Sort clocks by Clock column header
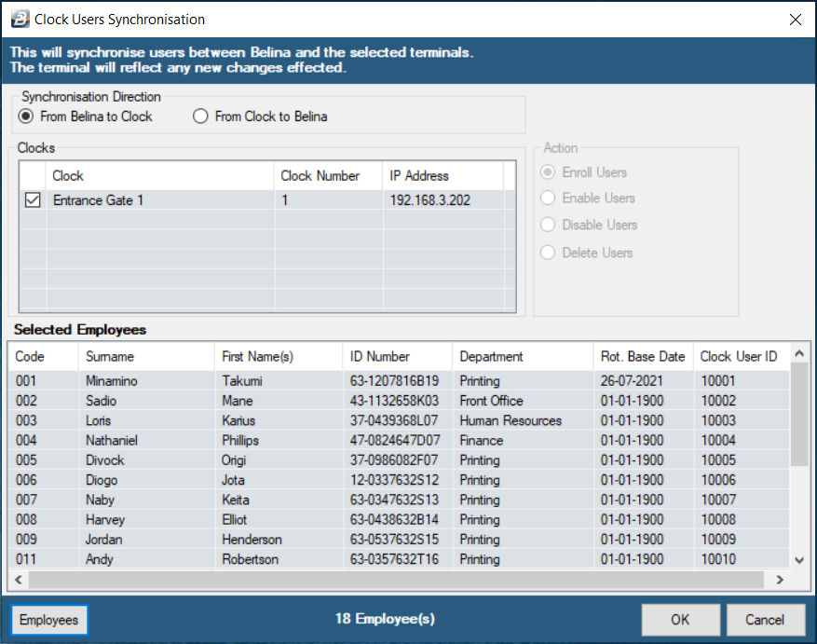 click(x=160, y=176)
